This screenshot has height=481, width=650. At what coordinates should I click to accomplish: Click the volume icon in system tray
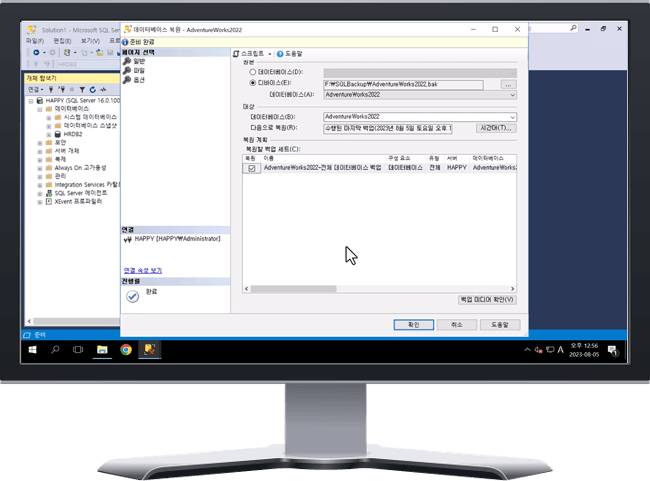538,350
